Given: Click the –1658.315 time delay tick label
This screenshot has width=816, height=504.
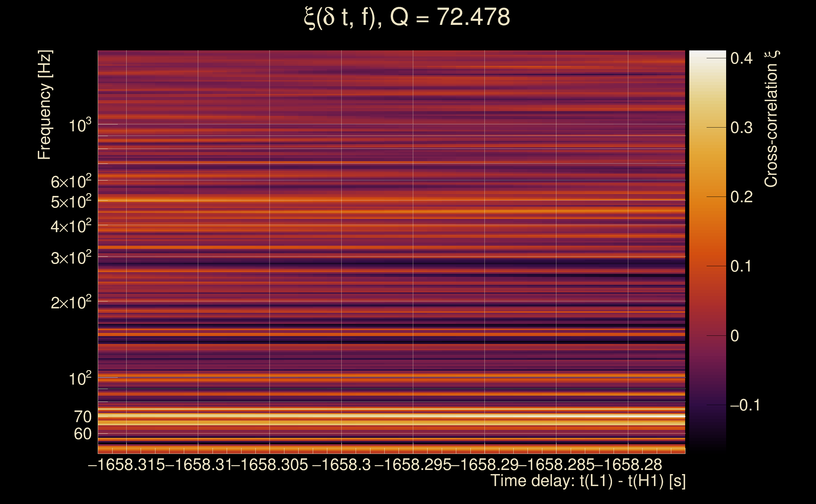Looking at the screenshot, I should (126, 465).
